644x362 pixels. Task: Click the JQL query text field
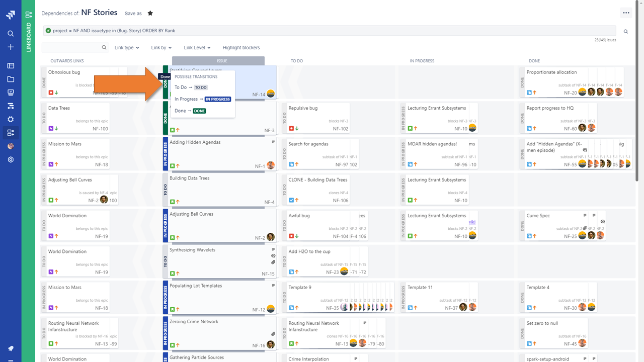pos(330,31)
